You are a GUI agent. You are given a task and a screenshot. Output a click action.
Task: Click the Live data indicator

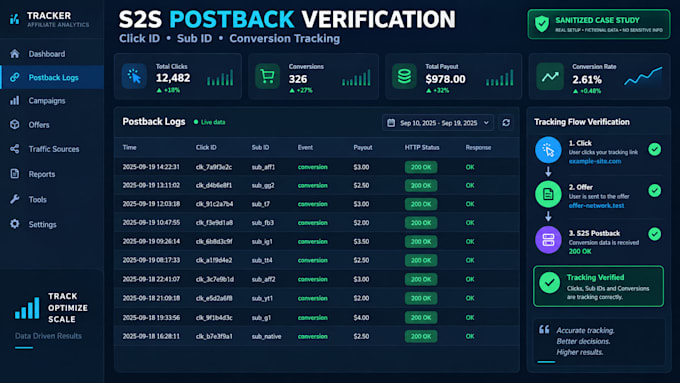209,122
